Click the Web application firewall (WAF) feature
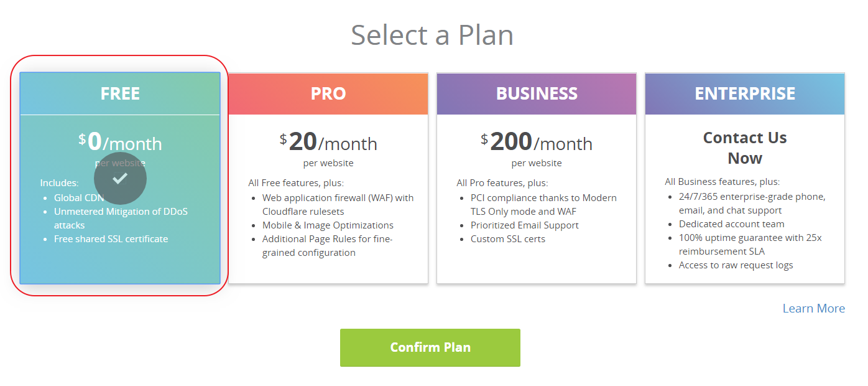The width and height of the screenshot is (868, 386). 338,204
